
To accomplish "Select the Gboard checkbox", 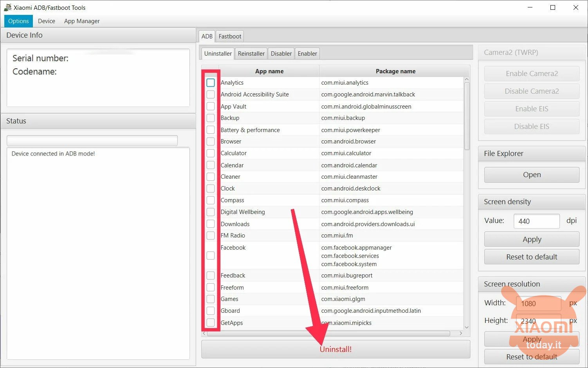I will point(211,311).
